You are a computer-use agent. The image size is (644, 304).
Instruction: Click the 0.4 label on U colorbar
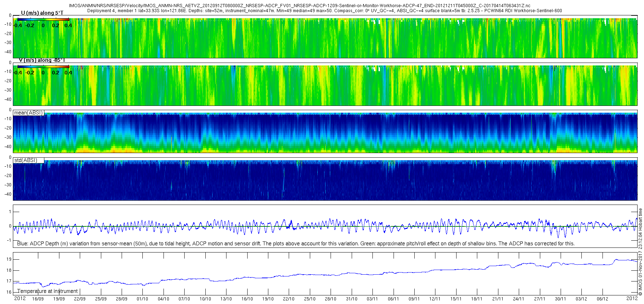[68, 25]
